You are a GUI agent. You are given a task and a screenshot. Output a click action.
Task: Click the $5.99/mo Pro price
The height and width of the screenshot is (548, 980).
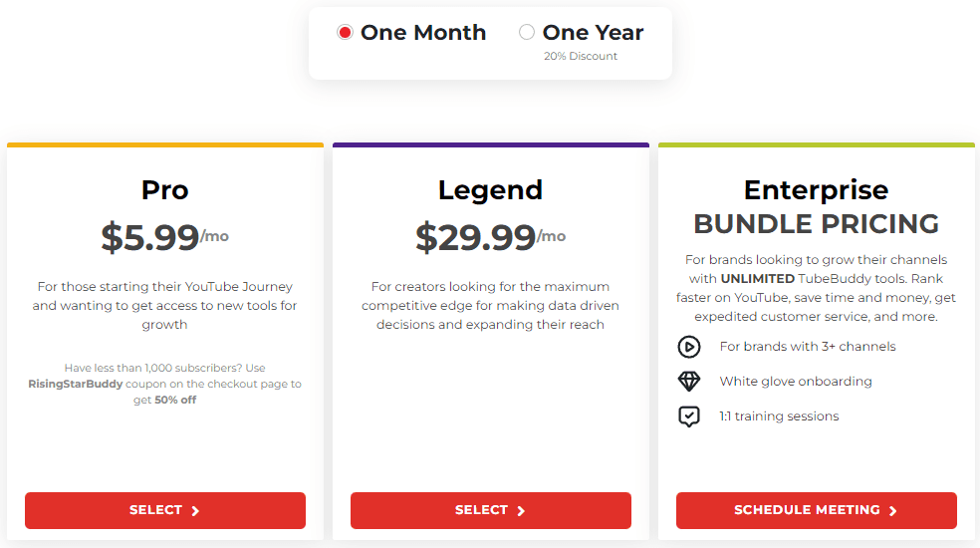(x=164, y=238)
